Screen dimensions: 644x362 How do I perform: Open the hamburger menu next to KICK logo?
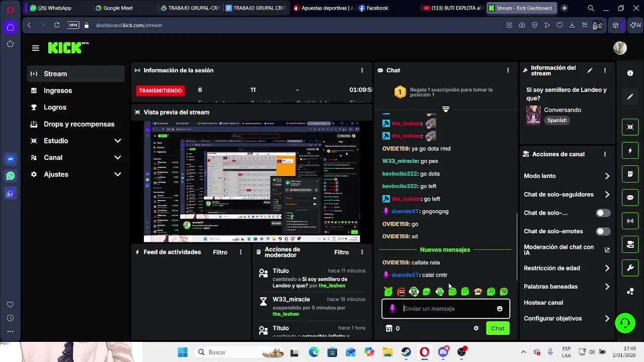pos(35,48)
